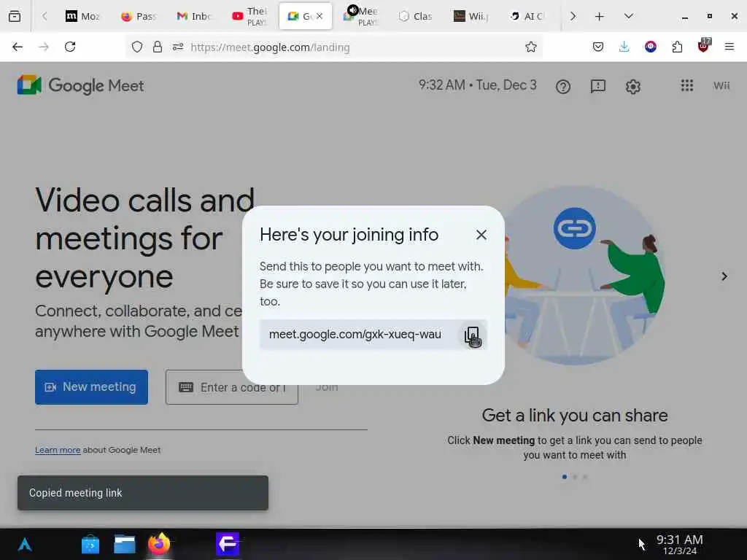
Task: Switch to the AI C tab
Action: [526, 16]
